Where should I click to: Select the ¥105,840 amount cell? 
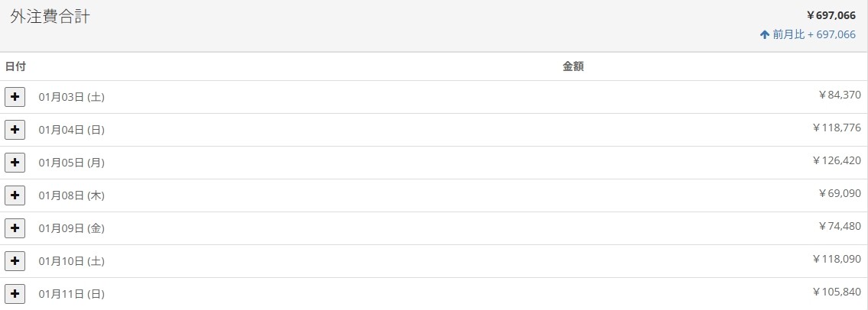click(x=836, y=292)
